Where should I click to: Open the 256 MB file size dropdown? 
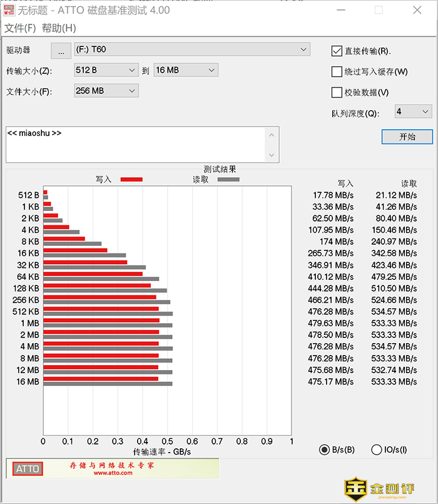point(131,91)
